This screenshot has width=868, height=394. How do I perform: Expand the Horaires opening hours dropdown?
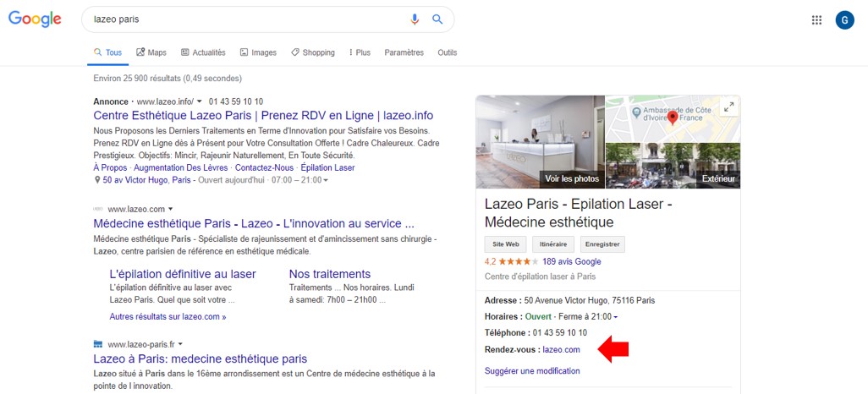pos(616,317)
